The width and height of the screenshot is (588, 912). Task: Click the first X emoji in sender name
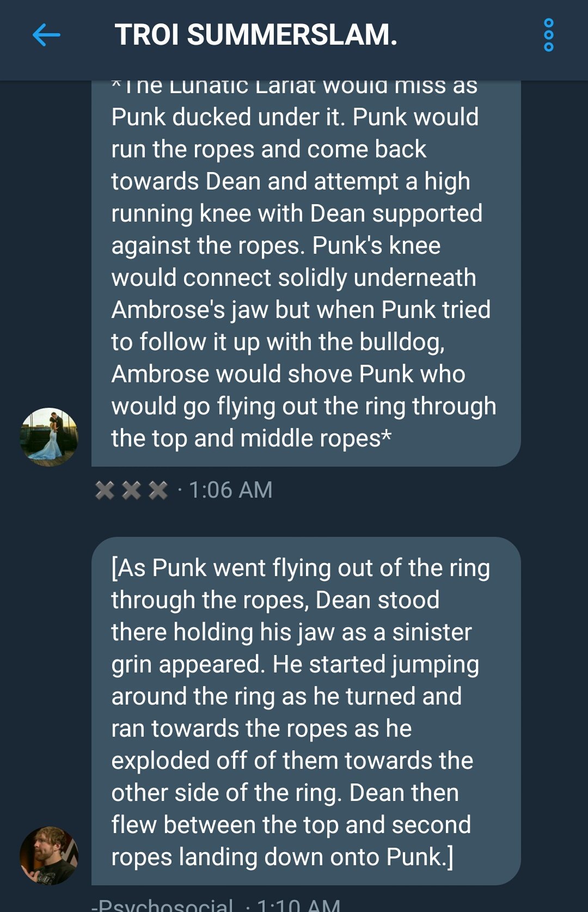105,490
